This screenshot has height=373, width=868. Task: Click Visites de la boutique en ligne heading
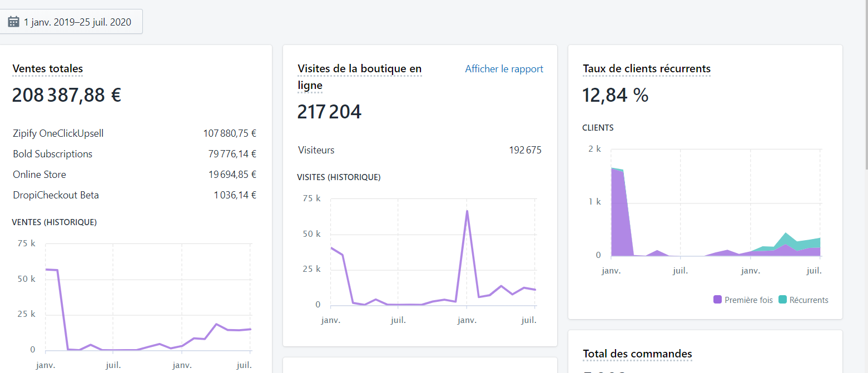tap(359, 77)
